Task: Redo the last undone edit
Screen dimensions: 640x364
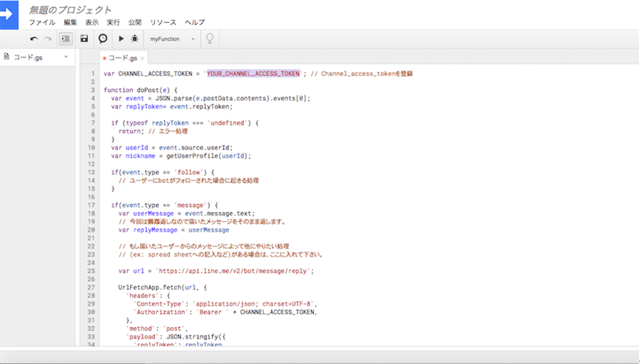Action: [x=48, y=39]
